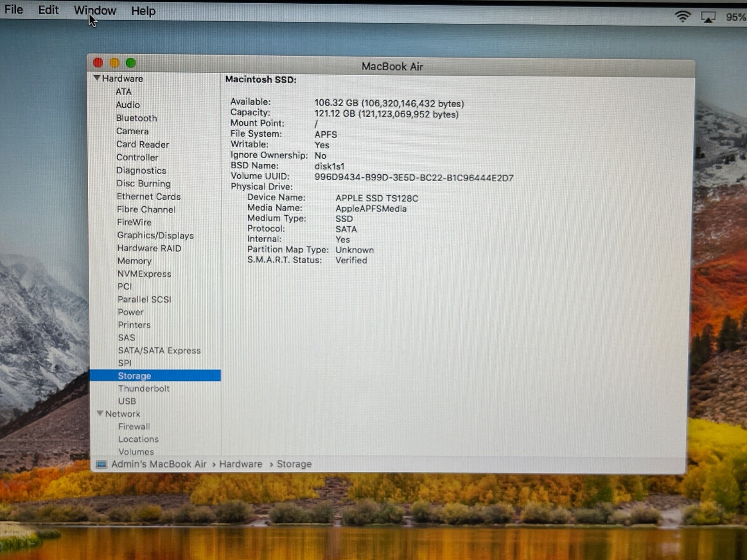Select the Hardware category label

click(x=122, y=78)
